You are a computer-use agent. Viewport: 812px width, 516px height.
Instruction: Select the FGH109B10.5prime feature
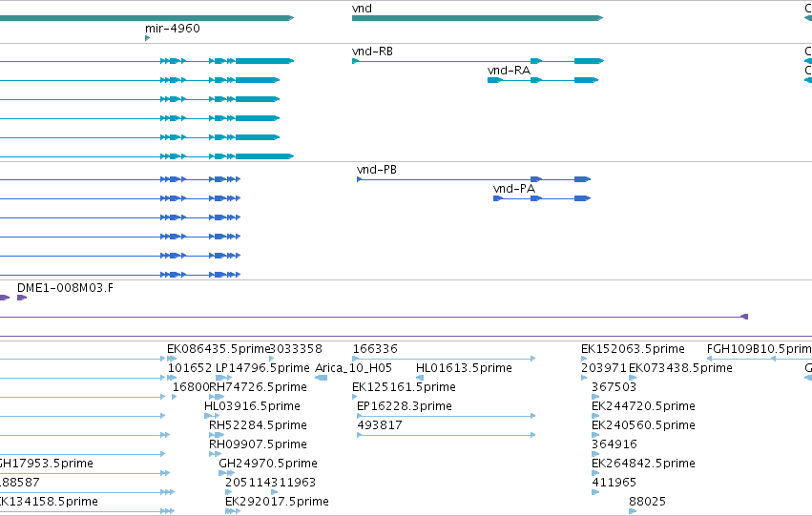coord(760,358)
